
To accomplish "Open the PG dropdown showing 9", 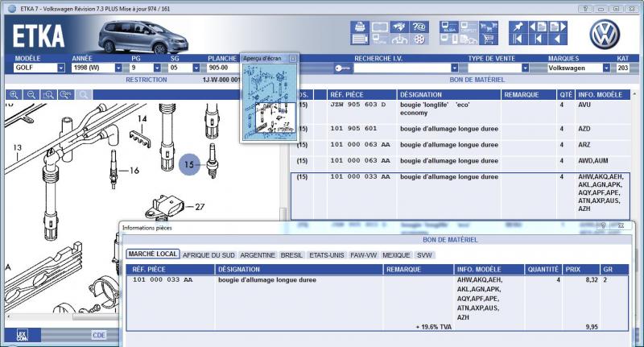I will point(157,68).
